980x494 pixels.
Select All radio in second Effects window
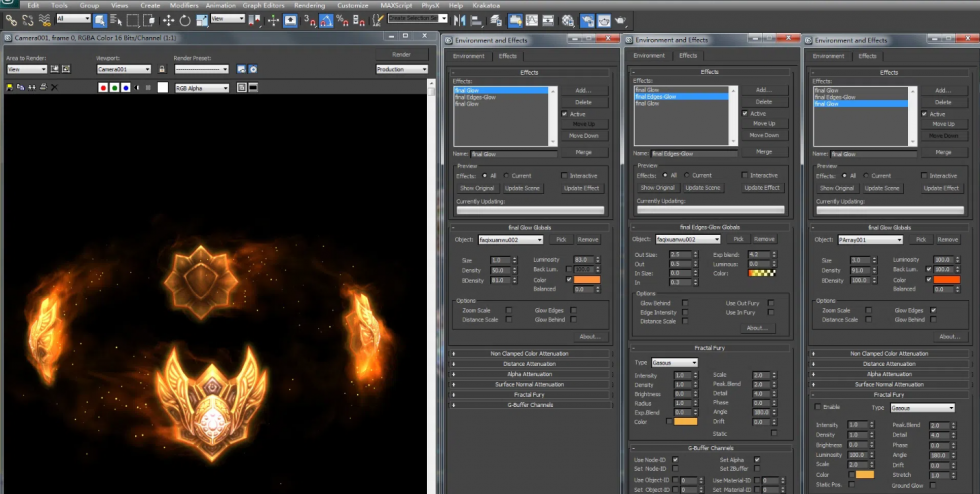pyautogui.click(x=664, y=175)
